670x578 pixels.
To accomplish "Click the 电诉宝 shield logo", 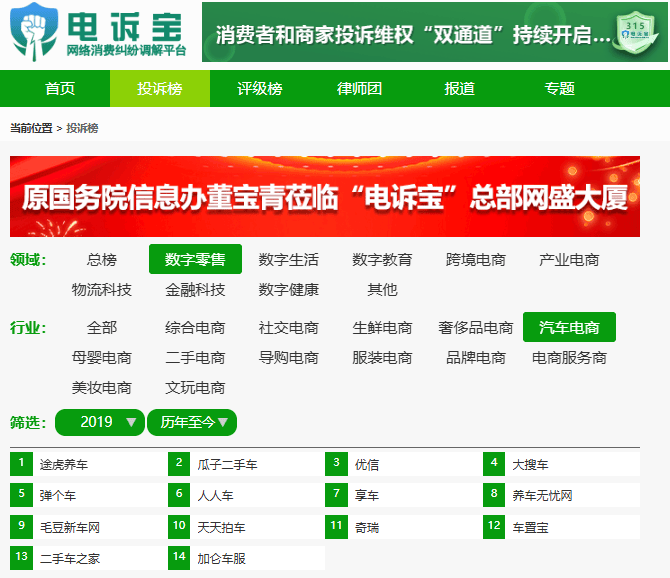I will pyautogui.click(x=33, y=32).
